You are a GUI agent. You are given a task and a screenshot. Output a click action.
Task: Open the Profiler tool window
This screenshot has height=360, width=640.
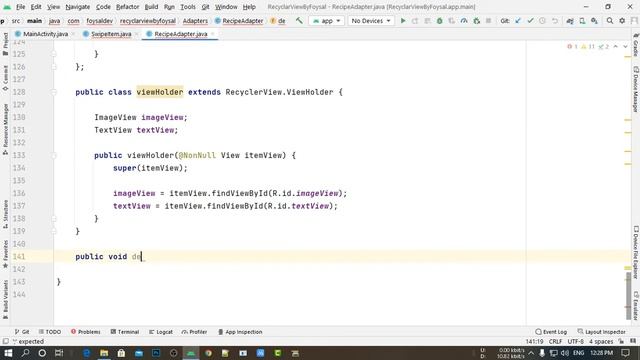pyautogui.click(x=194, y=332)
